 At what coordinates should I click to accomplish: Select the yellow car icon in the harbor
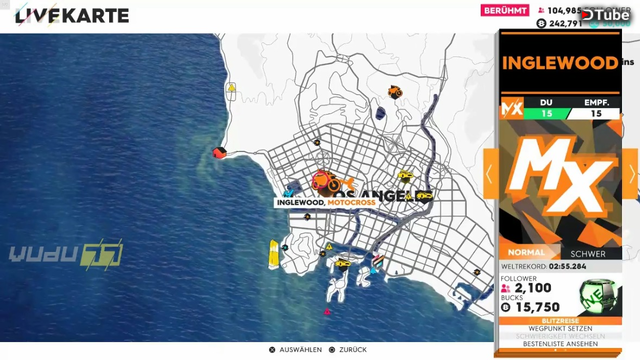(342, 264)
